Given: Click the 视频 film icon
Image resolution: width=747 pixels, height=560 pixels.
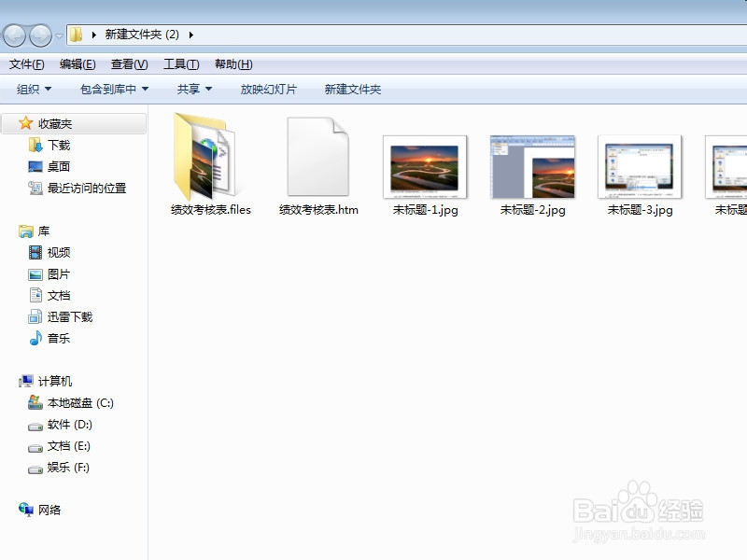Looking at the screenshot, I should click(35, 252).
